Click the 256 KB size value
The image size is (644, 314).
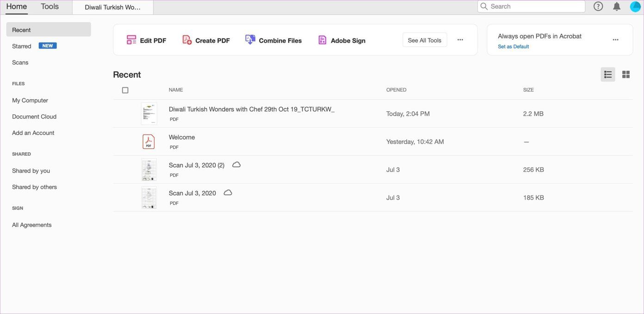pyautogui.click(x=533, y=170)
